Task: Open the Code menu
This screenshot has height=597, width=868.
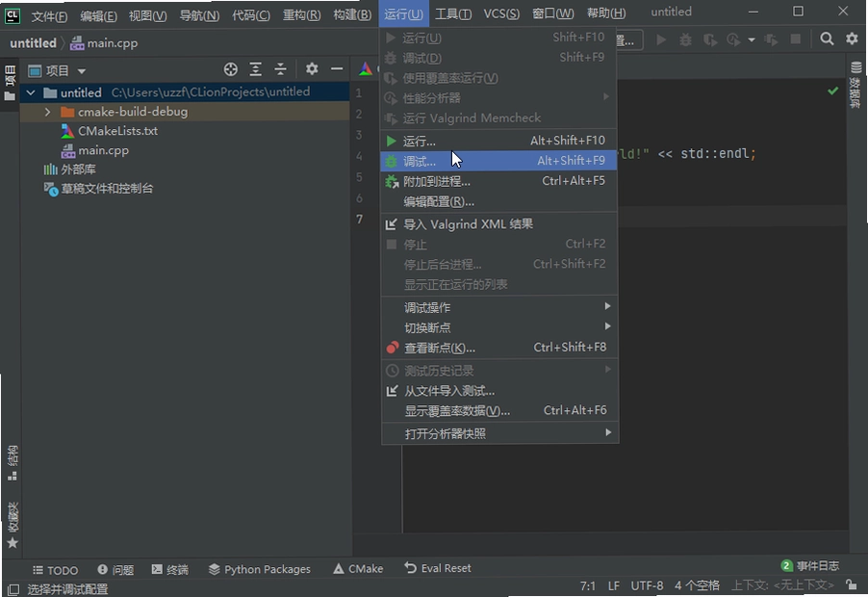Action: coord(251,15)
